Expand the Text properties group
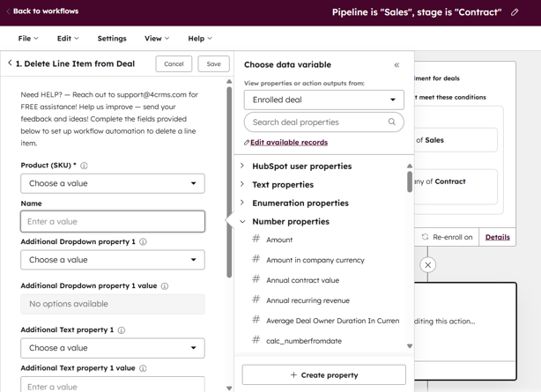Image resolution: width=541 pixels, height=392 pixels. point(242,185)
